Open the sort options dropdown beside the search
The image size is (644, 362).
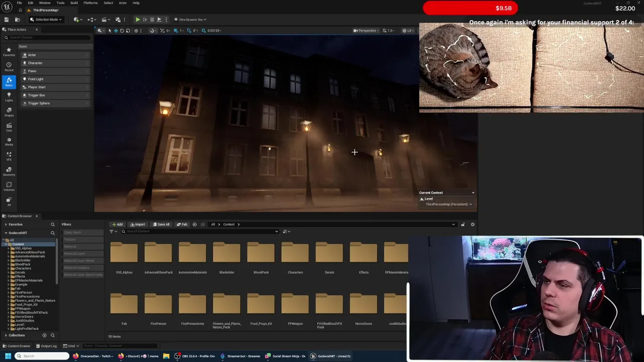pos(286,231)
